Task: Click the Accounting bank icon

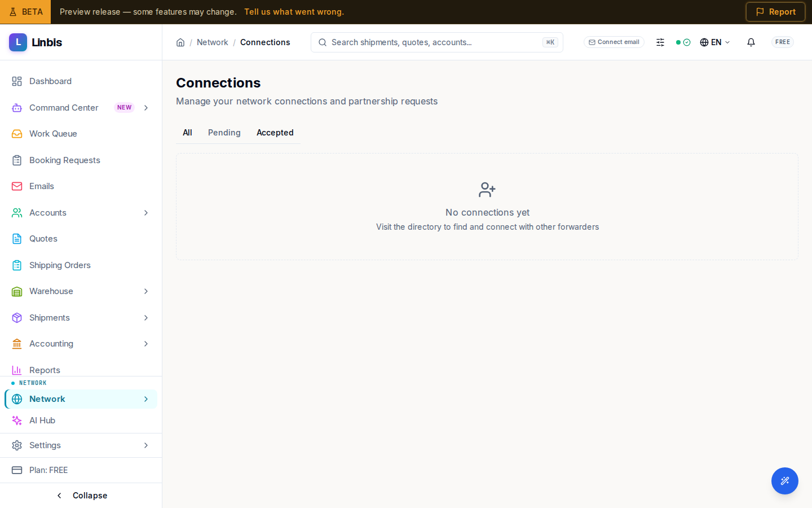Action: tap(17, 344)
